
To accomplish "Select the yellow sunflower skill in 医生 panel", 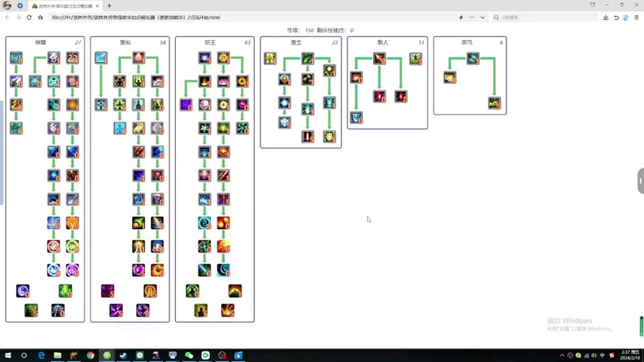I will coord(329,70).
